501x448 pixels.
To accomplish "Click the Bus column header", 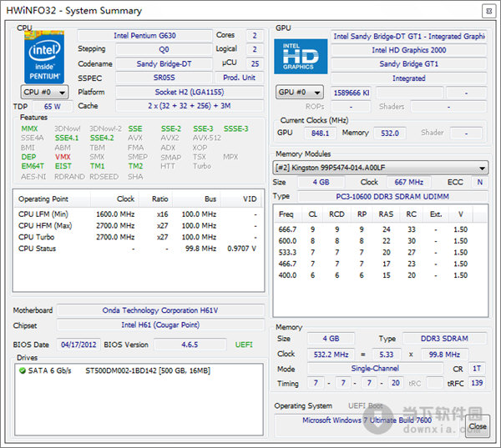I will 196,199.
